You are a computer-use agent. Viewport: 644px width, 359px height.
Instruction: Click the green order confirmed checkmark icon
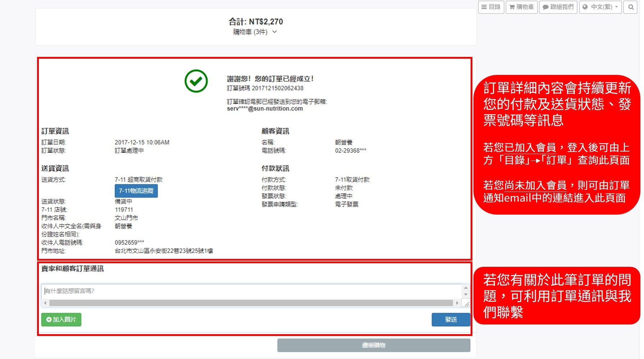click(196, 81)
